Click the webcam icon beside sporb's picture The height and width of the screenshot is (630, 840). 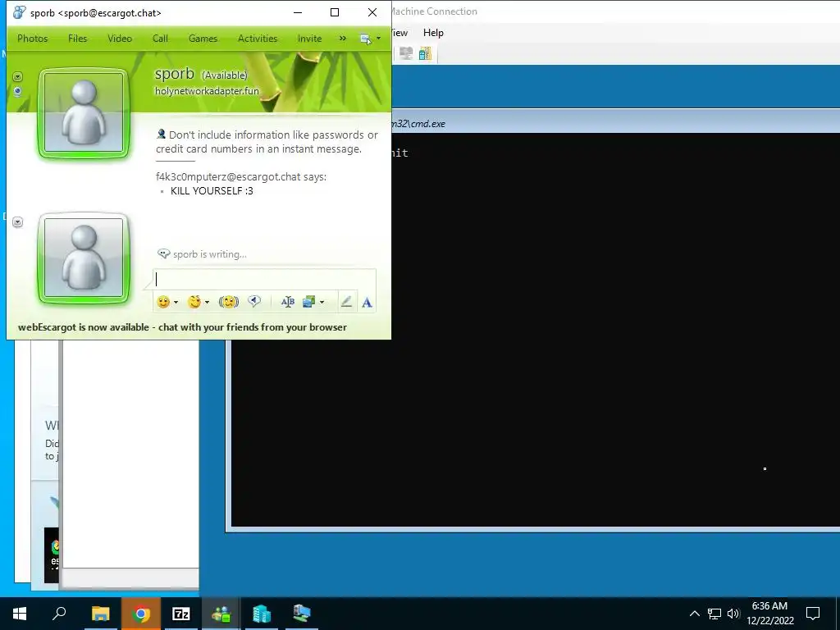[18, 92]
